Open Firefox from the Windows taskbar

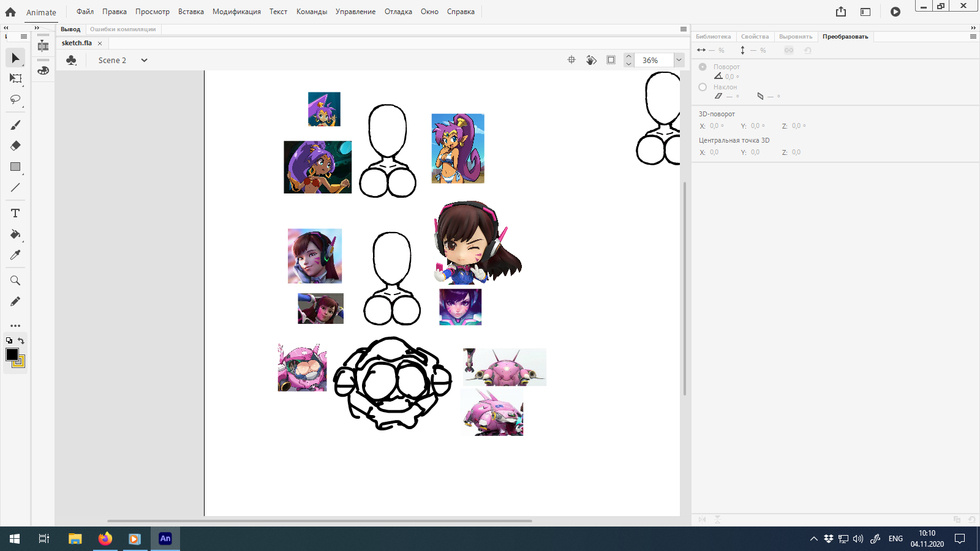click(x=105, y=539)
